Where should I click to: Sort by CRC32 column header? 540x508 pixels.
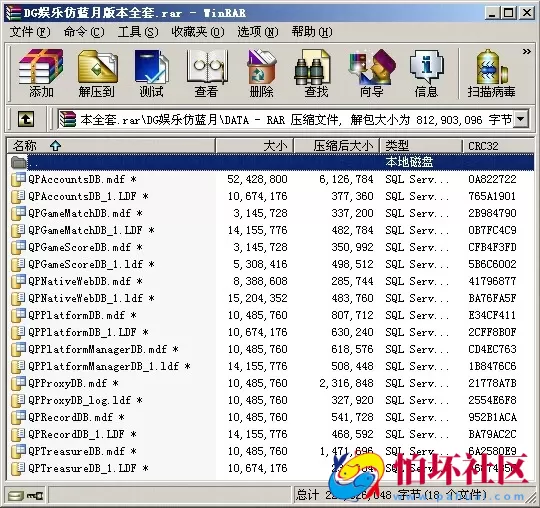coord(498,146)
